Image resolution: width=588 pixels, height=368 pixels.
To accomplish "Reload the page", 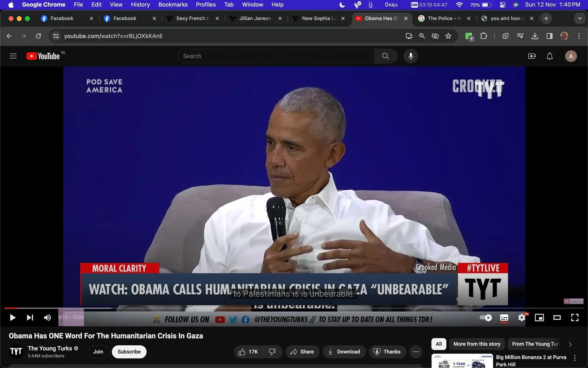I will click(38, 36).
